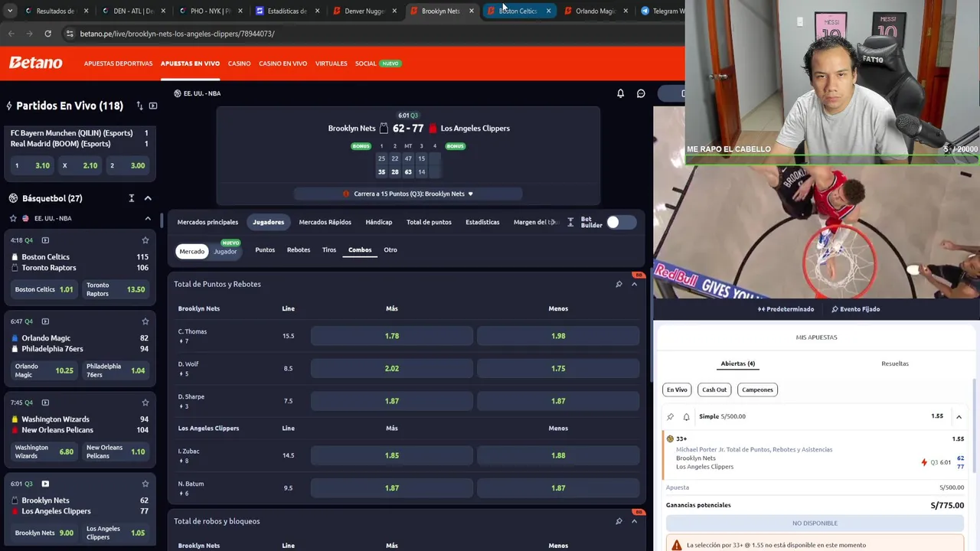Select the Mercado view toggle
This screenshot has height=551, width=980.
click(x=191, y=251)
